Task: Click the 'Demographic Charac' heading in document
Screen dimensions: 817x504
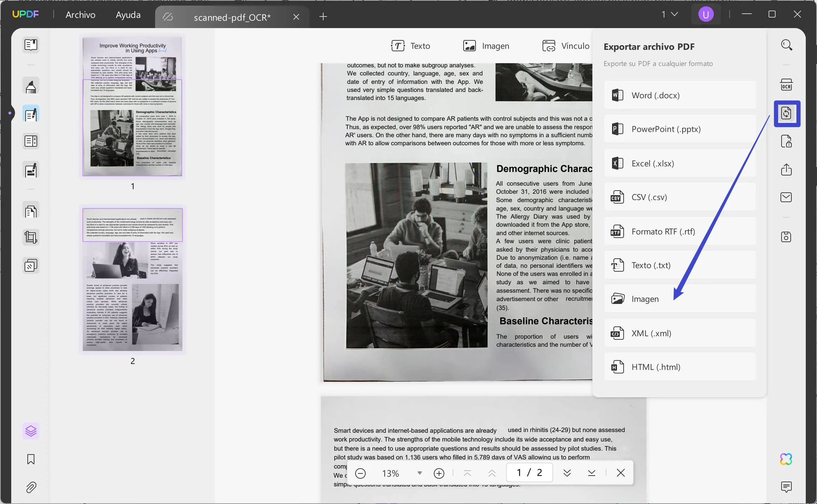Action: (544, 169)
